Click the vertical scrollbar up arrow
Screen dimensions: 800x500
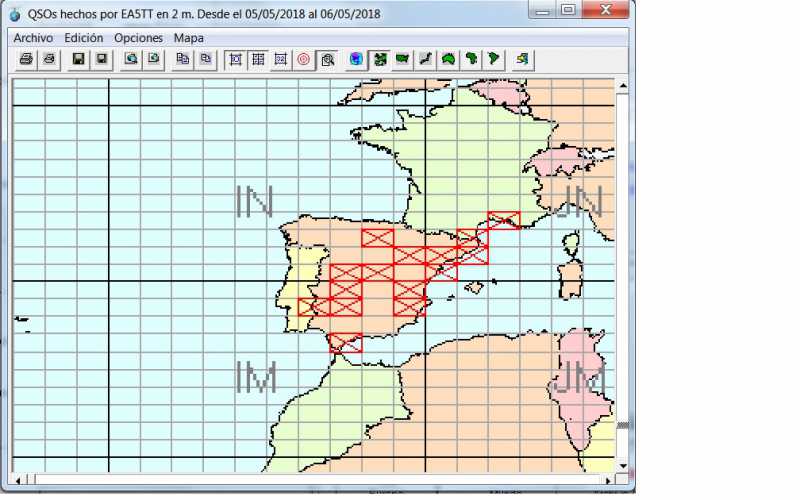[x=622, y=86]
